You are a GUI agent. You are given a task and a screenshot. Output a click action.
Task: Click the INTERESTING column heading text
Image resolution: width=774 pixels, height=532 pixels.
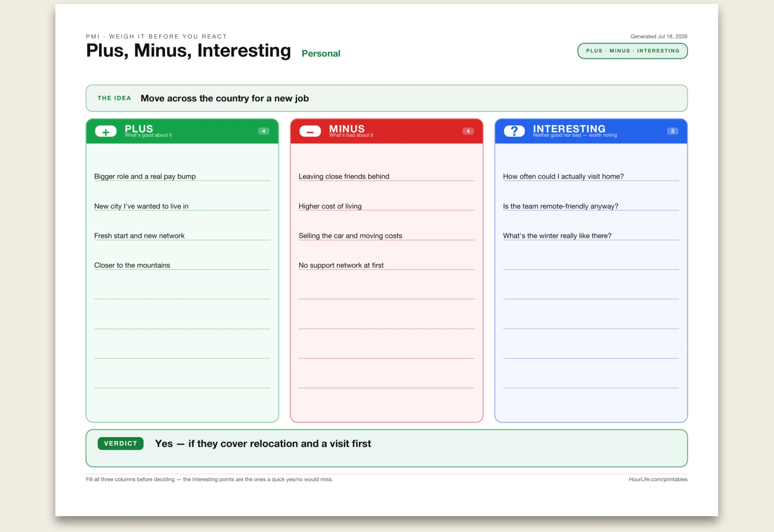click(569, 129)
